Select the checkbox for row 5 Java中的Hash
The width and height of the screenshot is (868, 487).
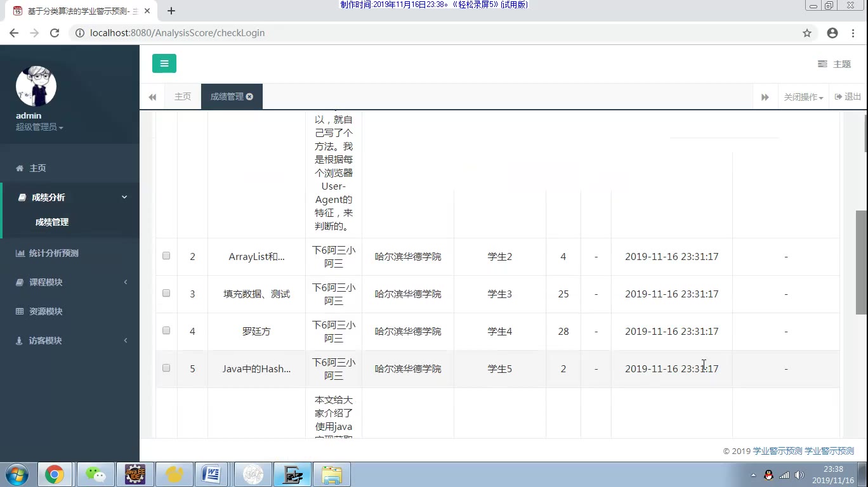[166, 368]
